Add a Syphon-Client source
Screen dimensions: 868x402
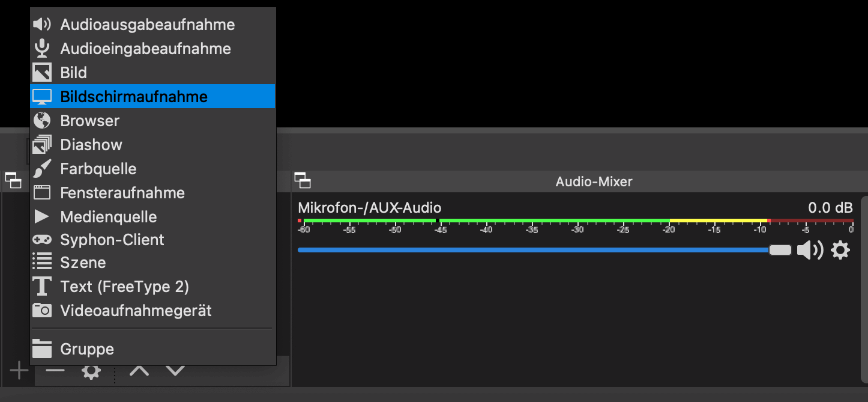(112, 239)
